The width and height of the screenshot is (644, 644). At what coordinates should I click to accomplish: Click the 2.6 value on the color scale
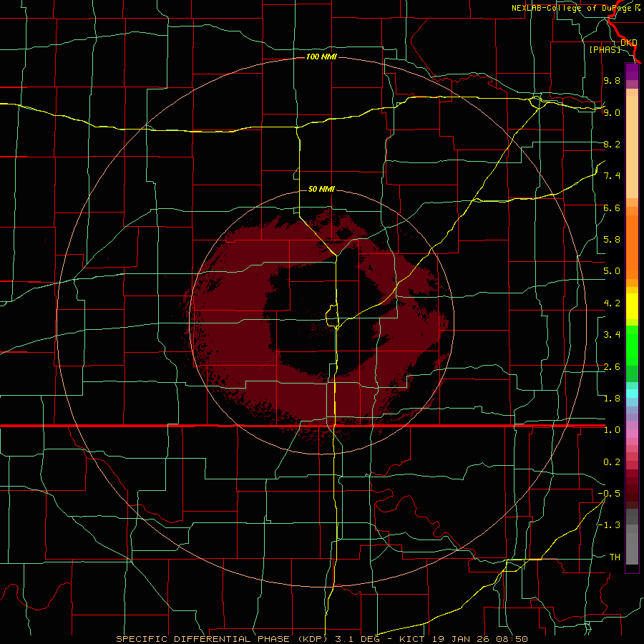click(612, 367)
